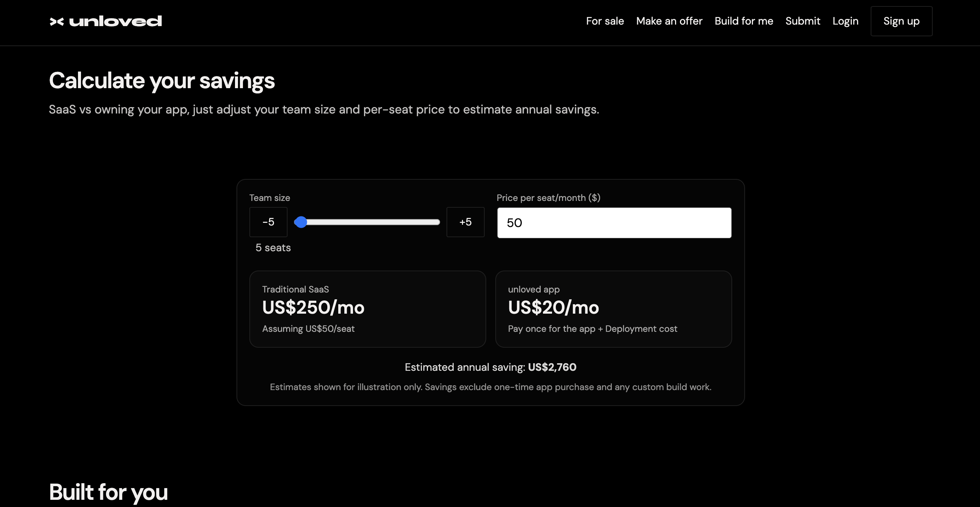Click the Traditional SaaS cost card
The image size is (980, 507).
pyautogui.click(x=367, y=309)
